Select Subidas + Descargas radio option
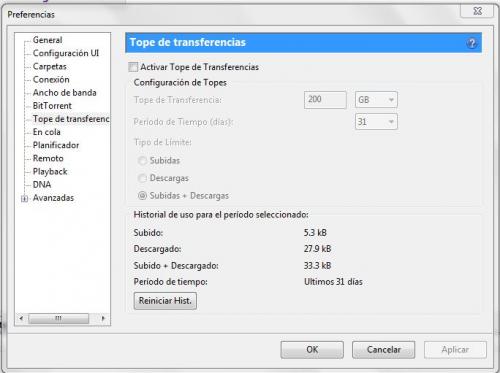 coord(142,196)
